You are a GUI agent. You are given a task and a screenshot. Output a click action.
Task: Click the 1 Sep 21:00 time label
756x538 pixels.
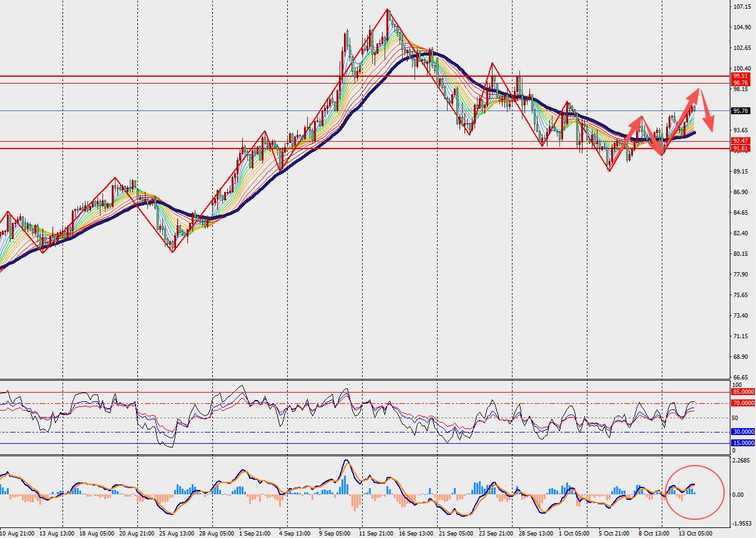pos(255,534)
